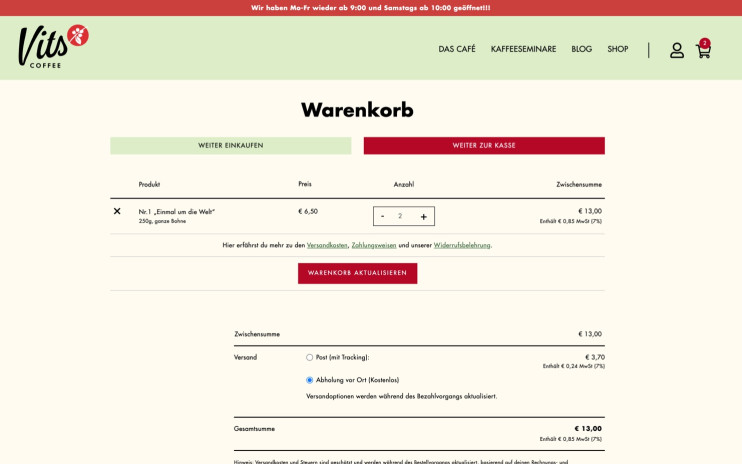Viewport: 742px width, 464px height.
Task: Open the Widerrufsbelehrung link
Action: 462,245
